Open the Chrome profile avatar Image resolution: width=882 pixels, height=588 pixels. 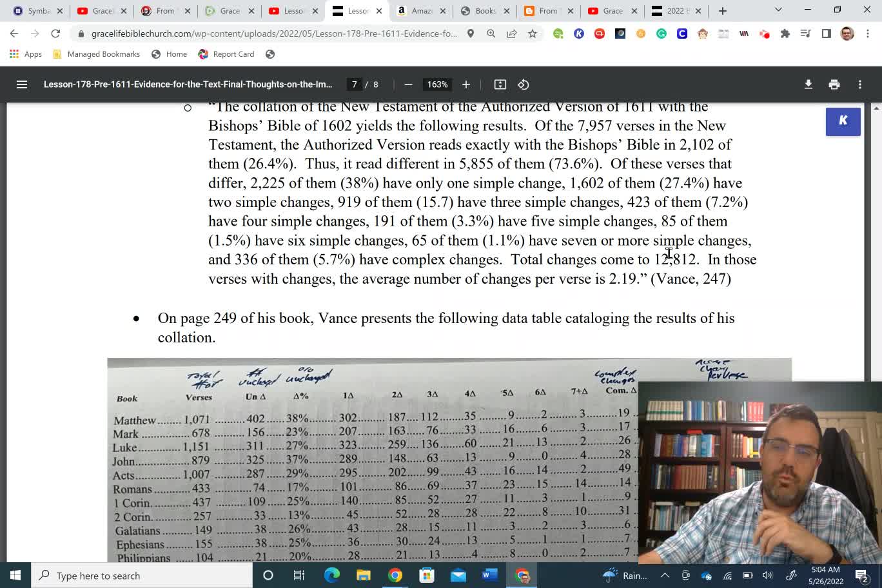click(847, 34)
